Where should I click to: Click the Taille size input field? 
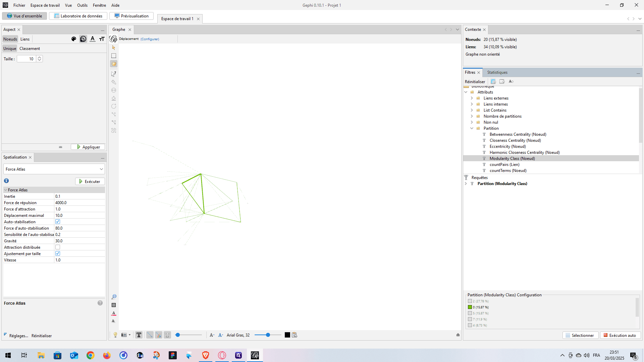click(27, 59)
